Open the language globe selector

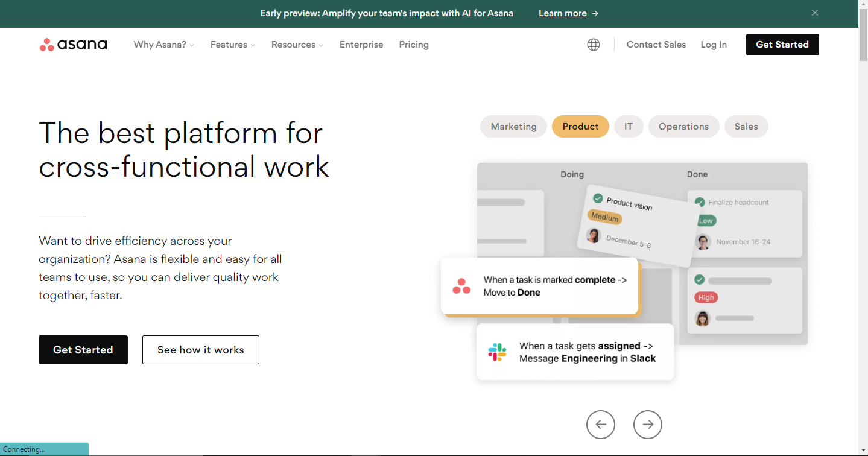(594, 45)
